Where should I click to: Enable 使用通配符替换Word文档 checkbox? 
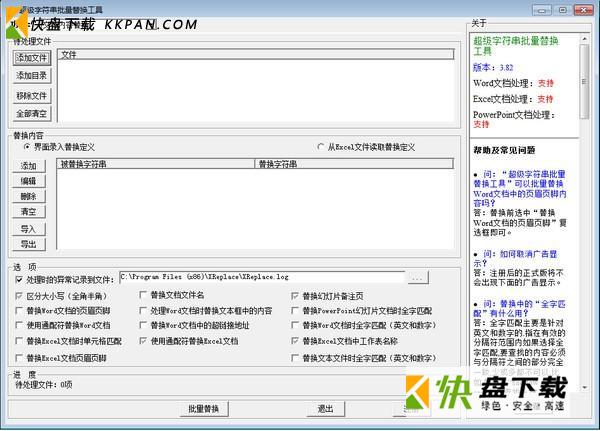click(19, 325)
